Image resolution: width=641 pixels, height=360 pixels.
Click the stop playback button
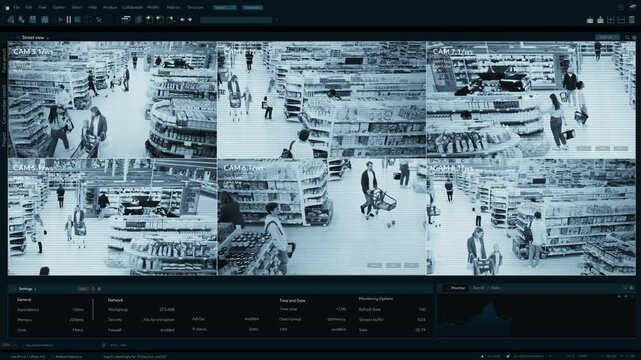click(78, 19)
